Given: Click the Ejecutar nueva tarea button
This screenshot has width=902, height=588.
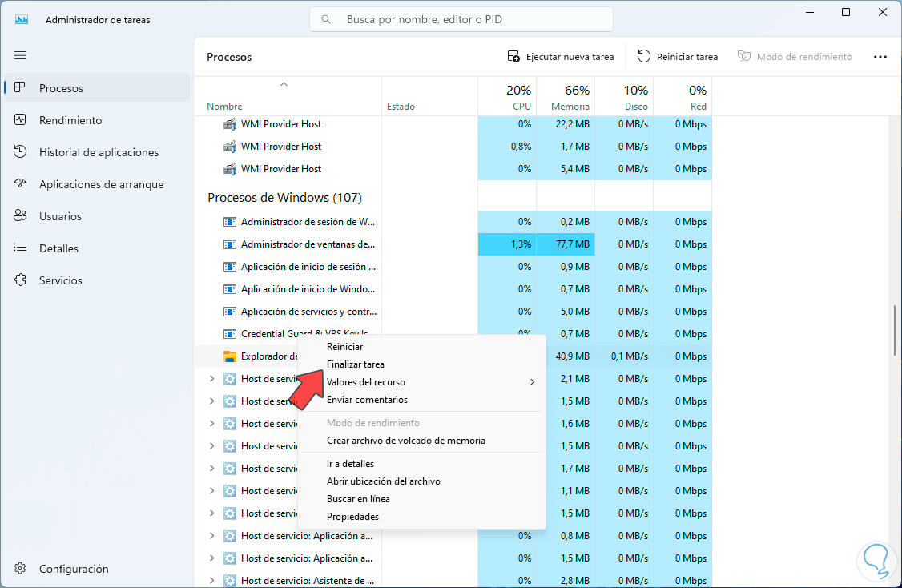Looking at the screenshot, I should [560, 56].
